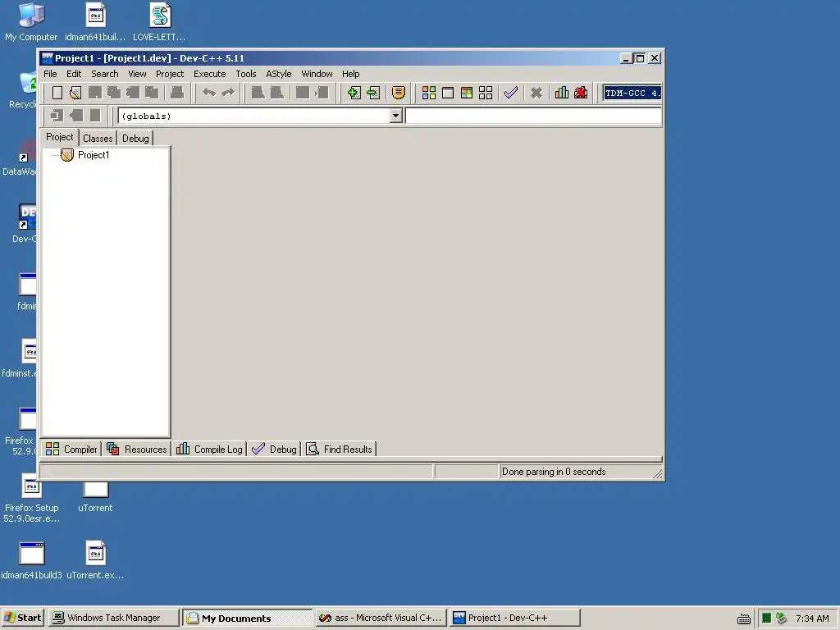840x630 pixels.
Task: Expand the (globals) combo box arrow
Action: coord(395,116)
